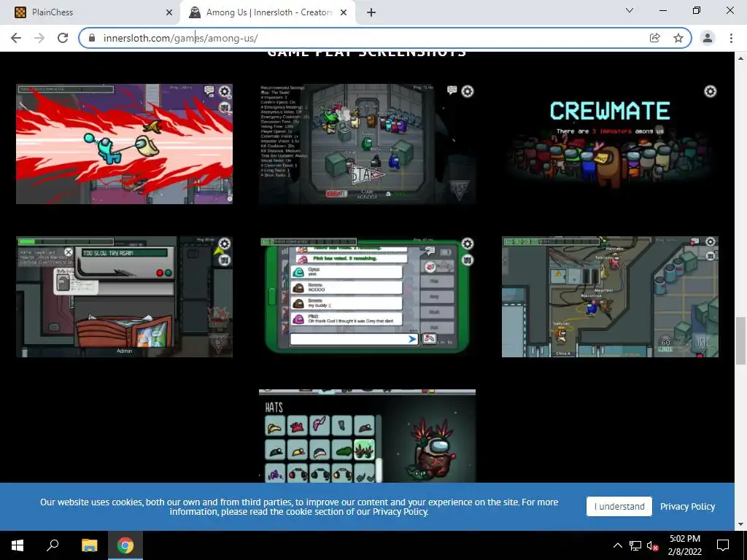The image size is (747, 560).
Task: Reload the current page
Action: (x=63, y=38)
